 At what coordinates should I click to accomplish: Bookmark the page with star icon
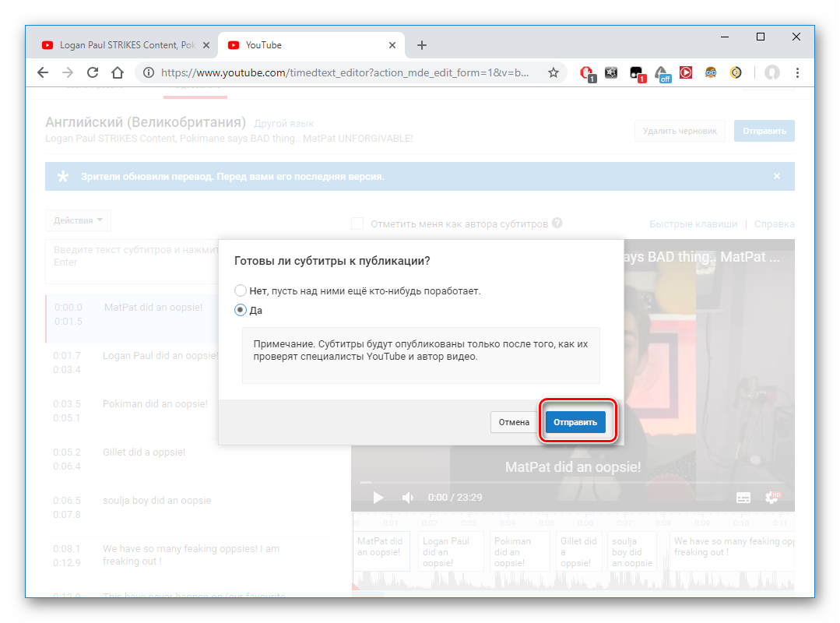[554, 72]
